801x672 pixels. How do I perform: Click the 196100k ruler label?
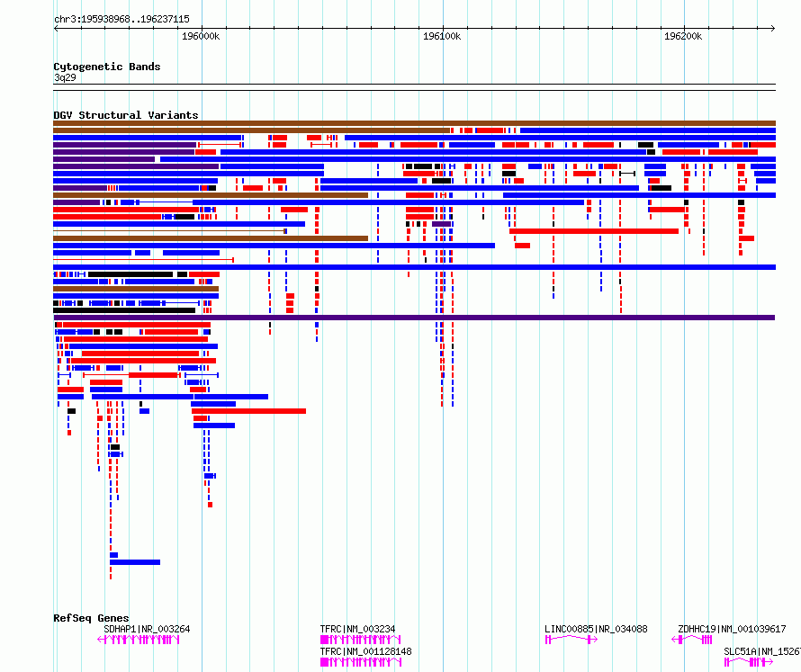point(442,36)
